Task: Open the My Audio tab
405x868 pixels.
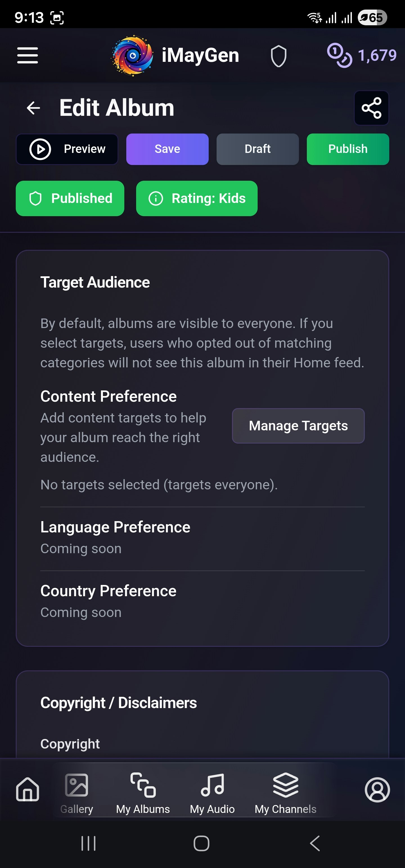Action: click(x=212, y=793)
